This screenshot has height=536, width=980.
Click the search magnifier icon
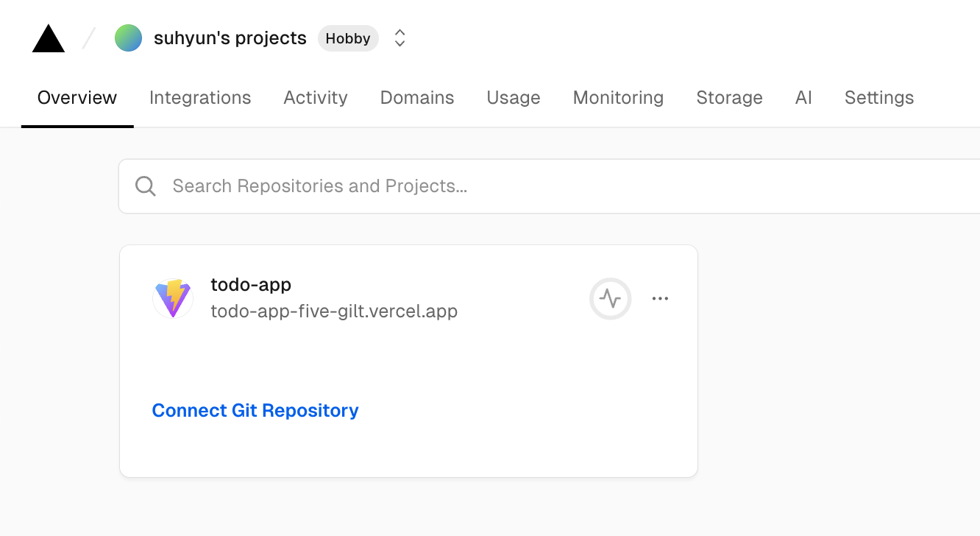coord(146,186)
